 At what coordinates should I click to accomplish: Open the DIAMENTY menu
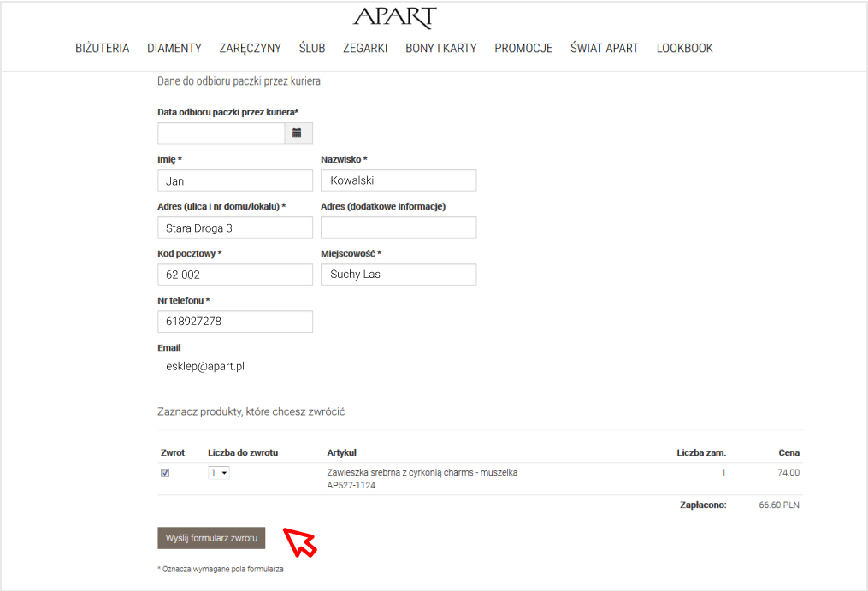(174, 48)
